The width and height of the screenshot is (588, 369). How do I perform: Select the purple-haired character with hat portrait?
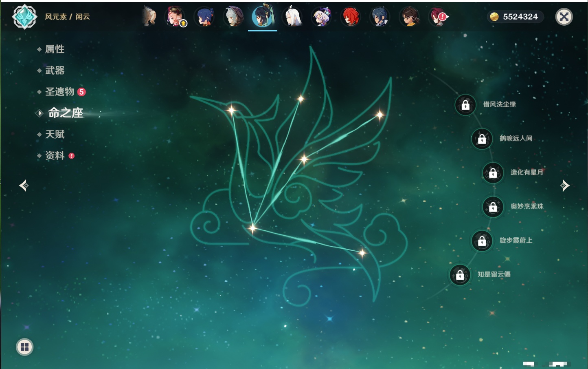click(321, 17)
